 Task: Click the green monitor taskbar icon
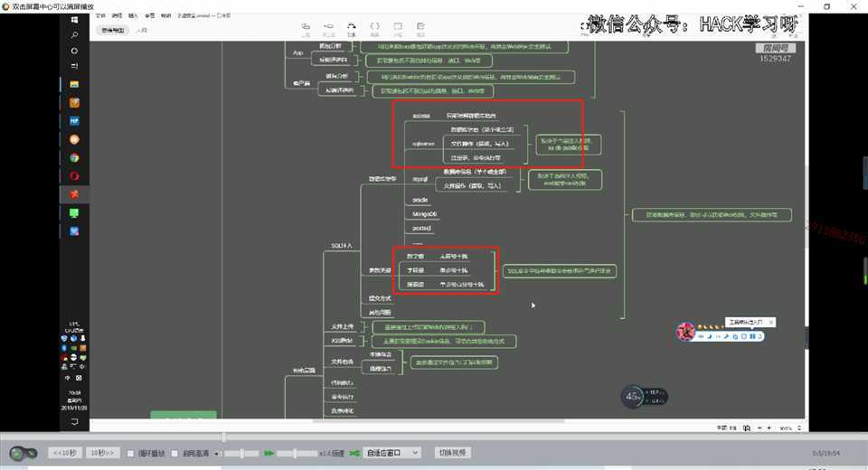coord(74,213)
